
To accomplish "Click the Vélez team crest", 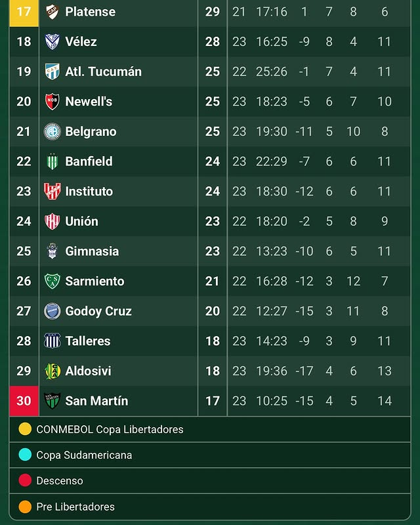I will coord(52,41).
